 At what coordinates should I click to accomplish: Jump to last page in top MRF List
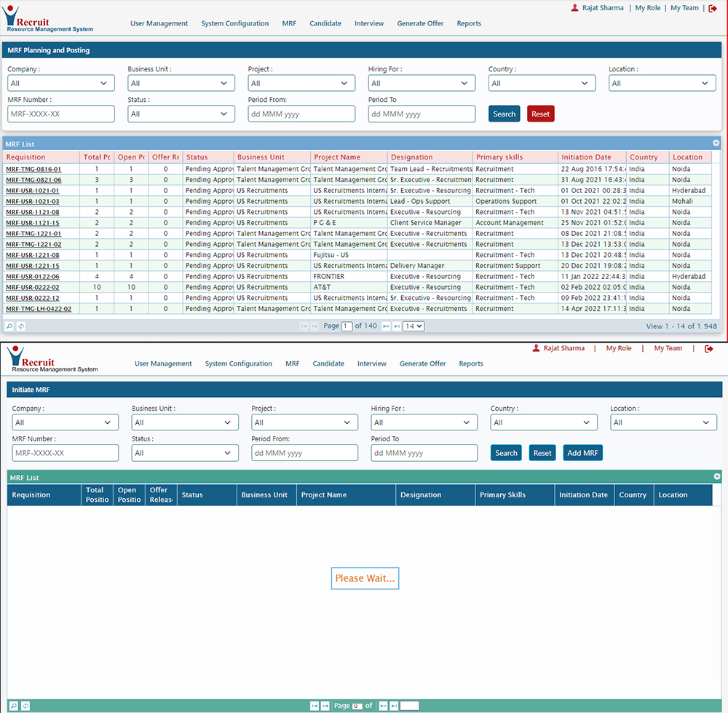[397, 326]
